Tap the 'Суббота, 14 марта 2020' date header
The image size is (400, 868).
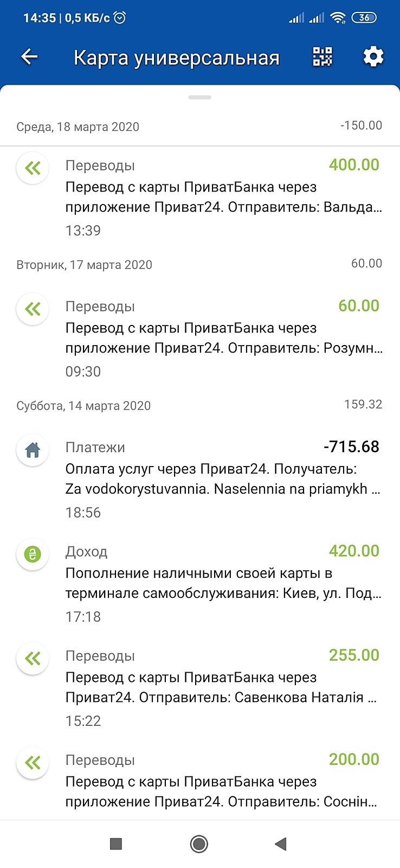click(x=83, y=406)
